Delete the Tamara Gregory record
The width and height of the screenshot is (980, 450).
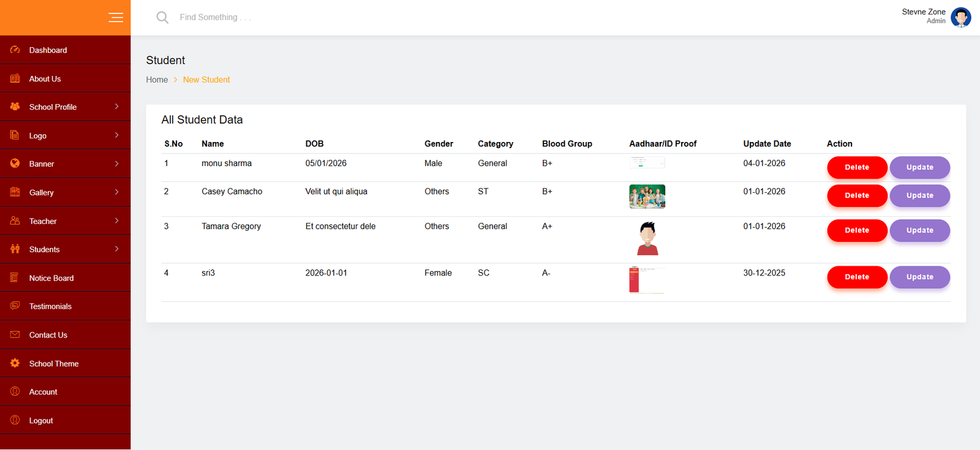click(857, 230)
